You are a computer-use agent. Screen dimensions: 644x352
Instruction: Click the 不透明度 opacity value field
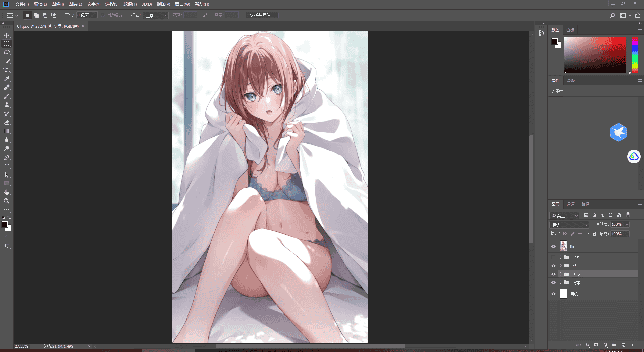coord(617,224)
